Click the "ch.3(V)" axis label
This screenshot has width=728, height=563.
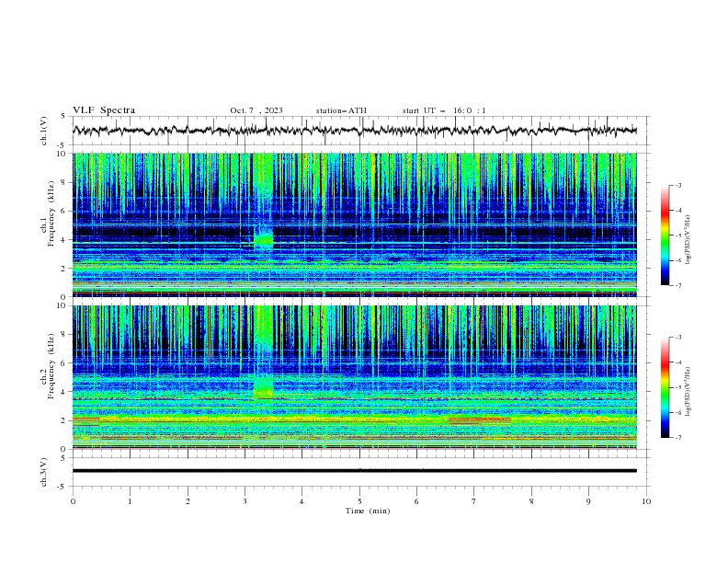[44, 472]
